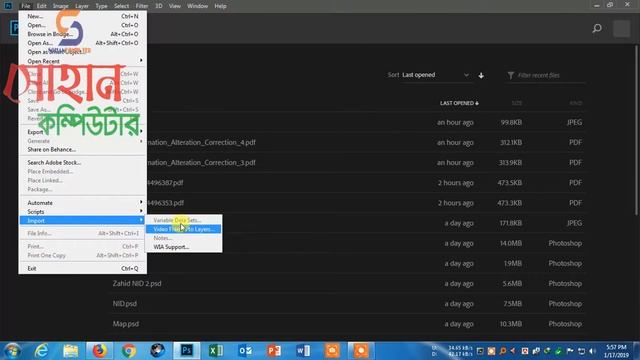Viewport: 640px width, 360px height.
Task: Sort by LAST OPENED column header
Action: 459,103
